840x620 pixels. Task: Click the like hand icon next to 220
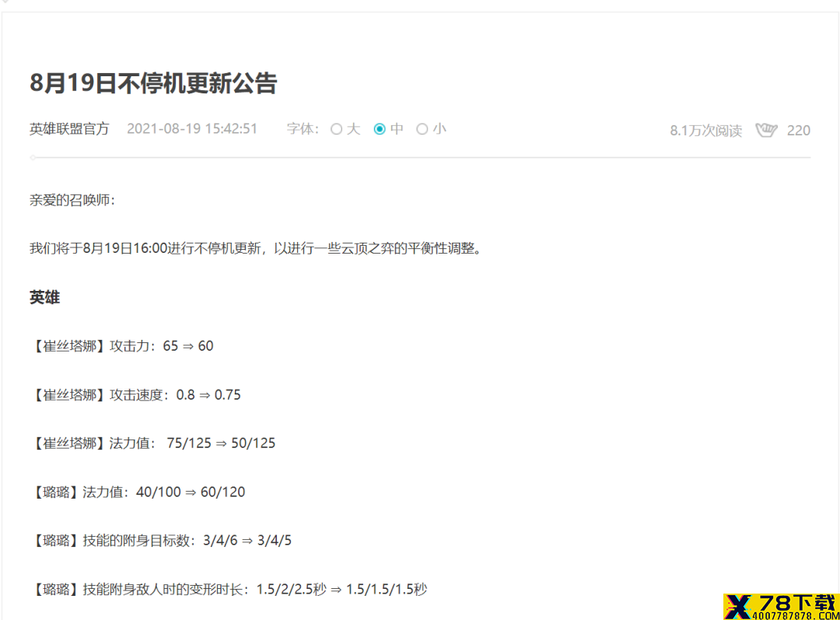click(x=766, y=130)
